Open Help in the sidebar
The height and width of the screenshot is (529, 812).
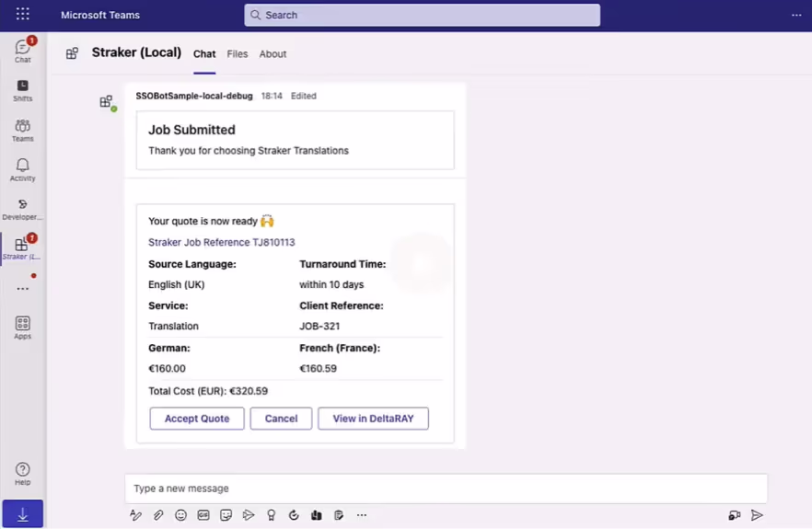[23, 474]
